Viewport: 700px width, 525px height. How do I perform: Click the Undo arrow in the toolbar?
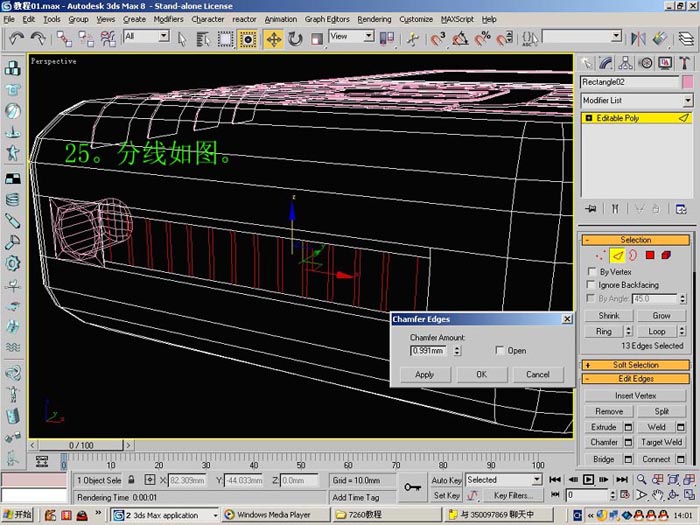click(17, 39)
